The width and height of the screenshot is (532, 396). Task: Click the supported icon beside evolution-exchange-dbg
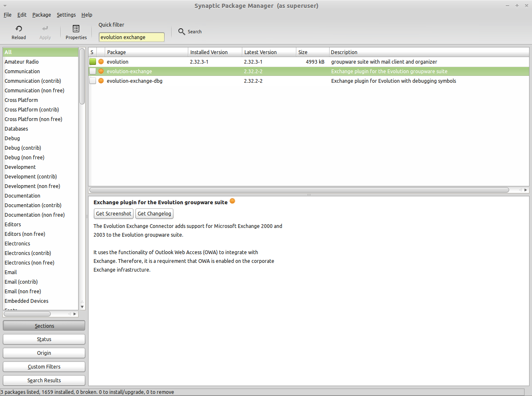coord(101,81)
